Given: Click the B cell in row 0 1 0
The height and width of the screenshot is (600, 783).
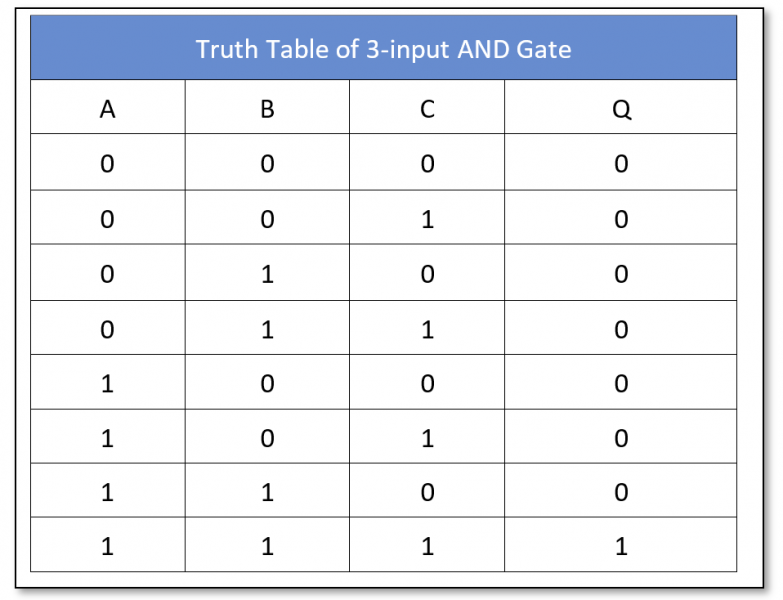Looking at the screenshot, I should pyautogui.click(x=267, y=273).
